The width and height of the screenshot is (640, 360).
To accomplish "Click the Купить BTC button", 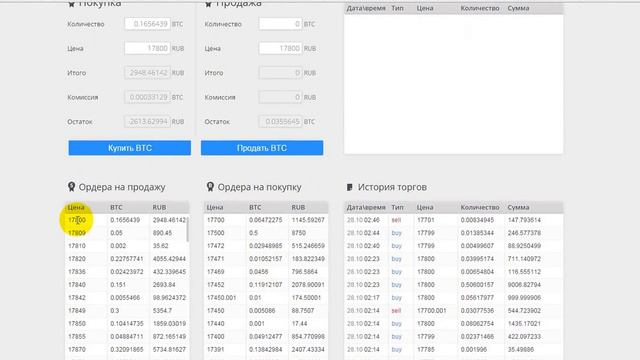I will (129, 148).
